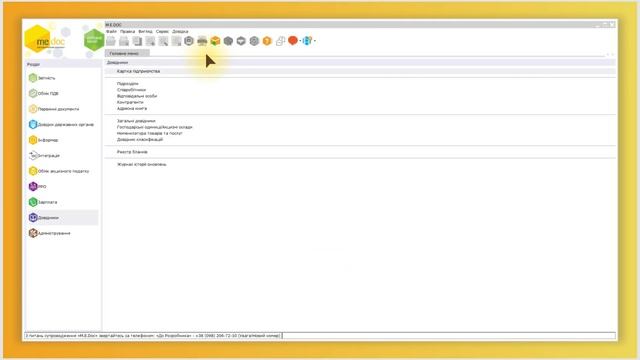The height and width of the screenshot is (360, 640).
Task: Open Довідник класифікацій
Action: click(140, 139)
